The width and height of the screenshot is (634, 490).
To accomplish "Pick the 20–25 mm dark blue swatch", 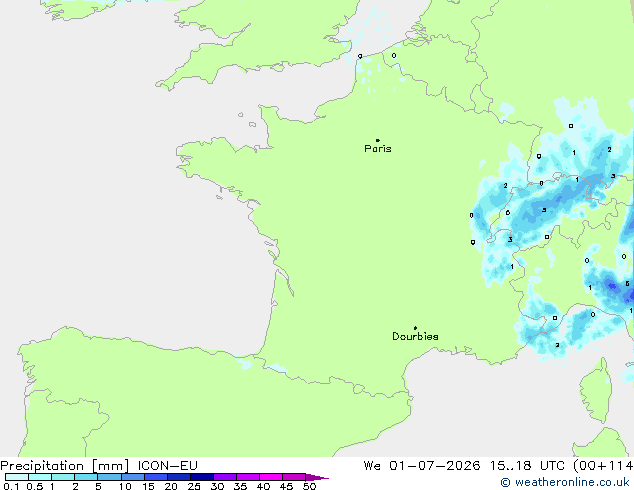I will coord(178,477).
